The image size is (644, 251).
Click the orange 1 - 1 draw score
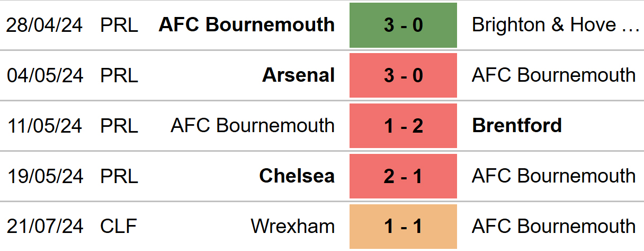point(403,227)
